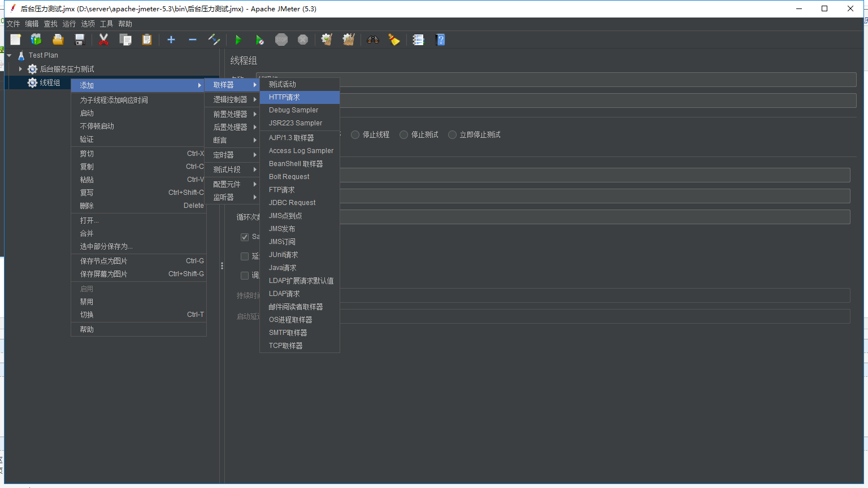This screenshot has width=868, height=488.
Task: Choose HTTP请求 from the sampler list
Action: (300, 97)
